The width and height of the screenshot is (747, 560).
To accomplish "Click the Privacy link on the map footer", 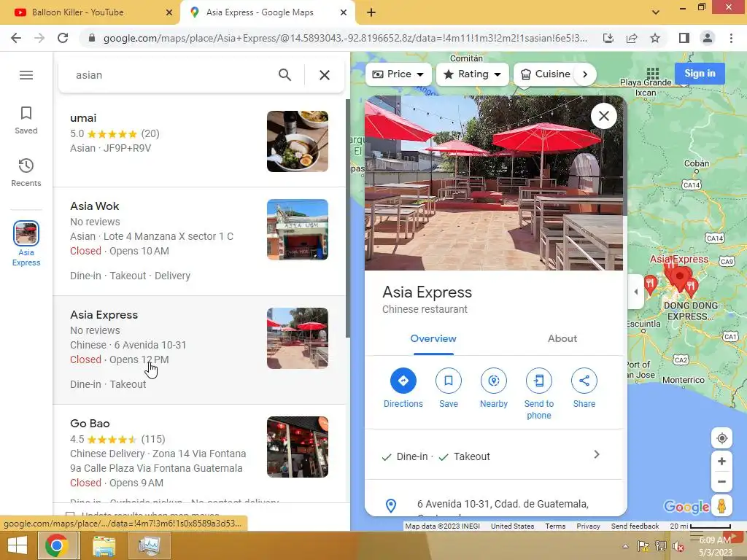I will (589, 526).
